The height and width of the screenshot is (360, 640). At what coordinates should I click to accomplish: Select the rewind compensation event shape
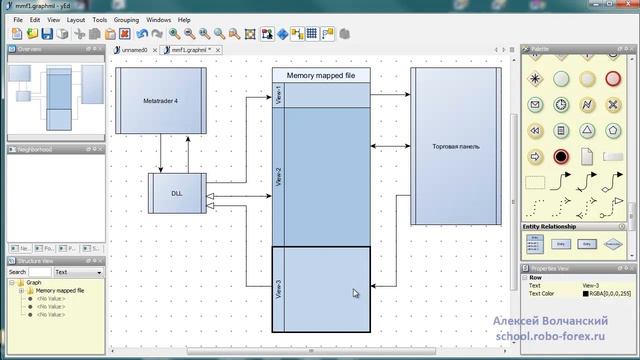coord(535,131)
